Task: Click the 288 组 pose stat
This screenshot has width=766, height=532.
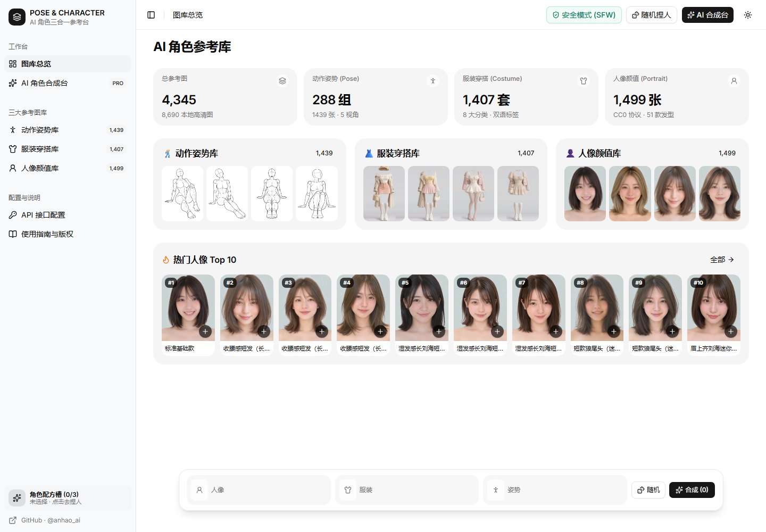Action: (332, 100)
